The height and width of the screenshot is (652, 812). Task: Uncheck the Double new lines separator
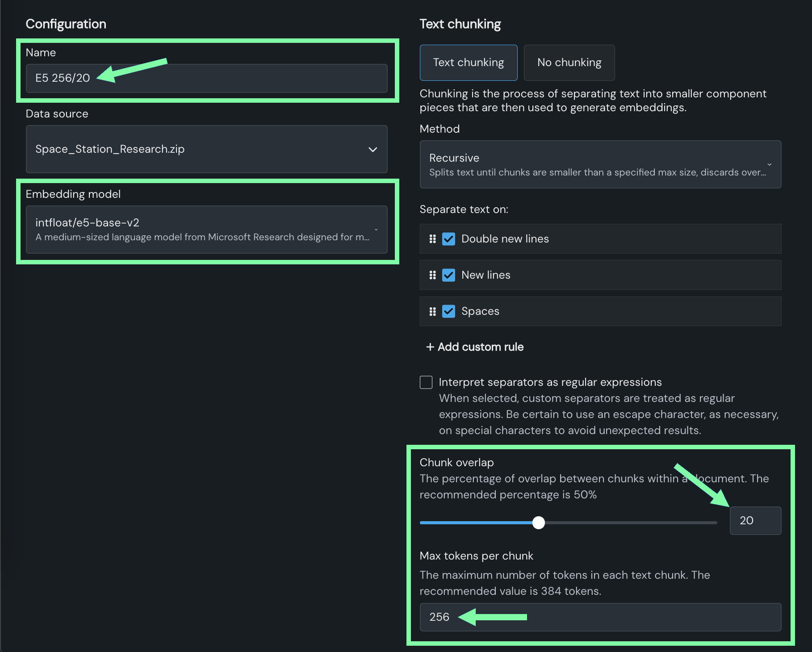(448, 239)
